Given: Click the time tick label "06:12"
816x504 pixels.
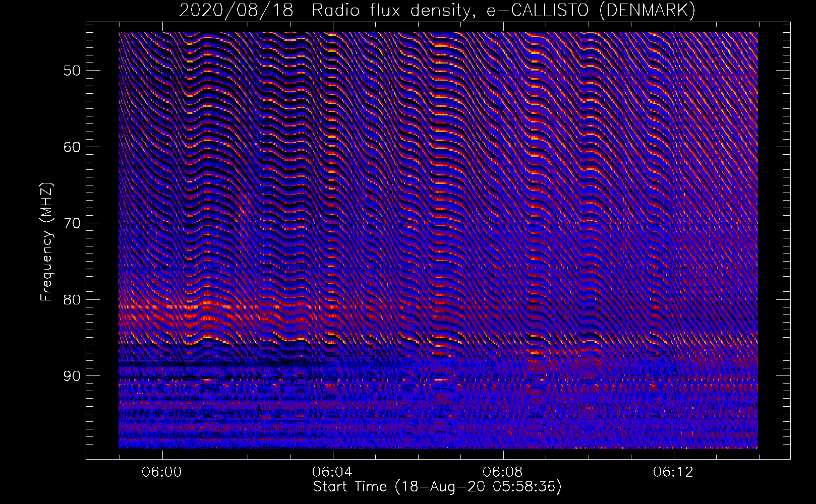Looking at the screenshot, I should click(673, 472).
